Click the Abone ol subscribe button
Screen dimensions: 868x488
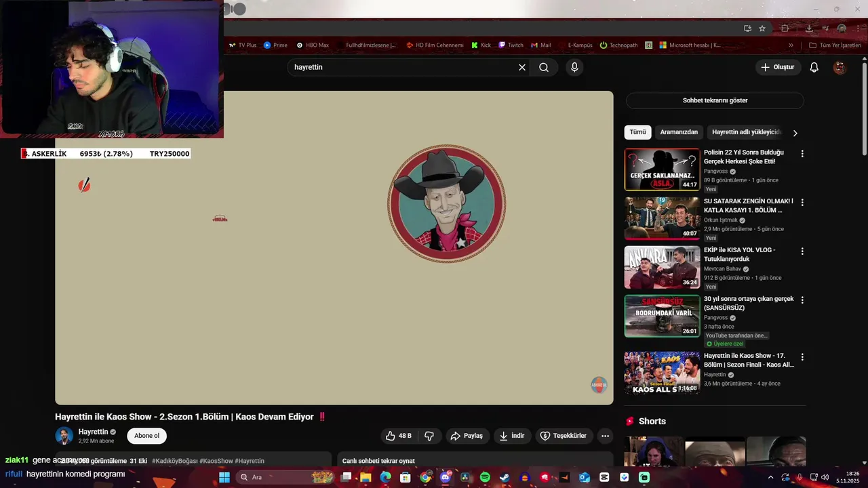[147, 436]
